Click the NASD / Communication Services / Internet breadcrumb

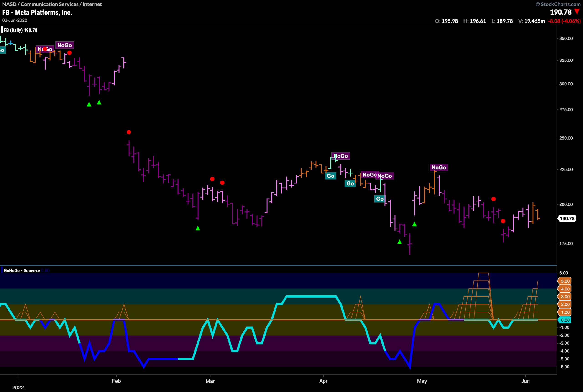coord(52,4)
